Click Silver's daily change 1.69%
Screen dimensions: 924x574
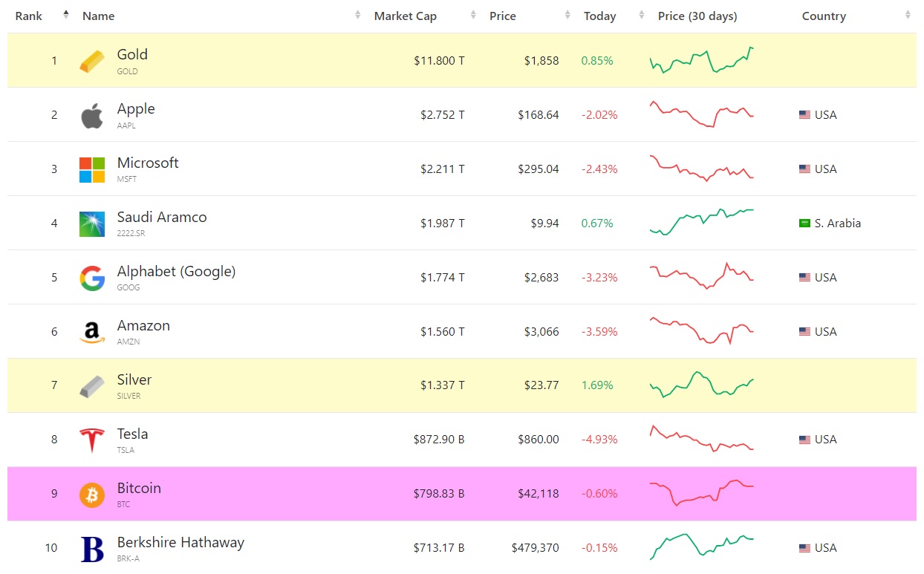pos(597,386)
